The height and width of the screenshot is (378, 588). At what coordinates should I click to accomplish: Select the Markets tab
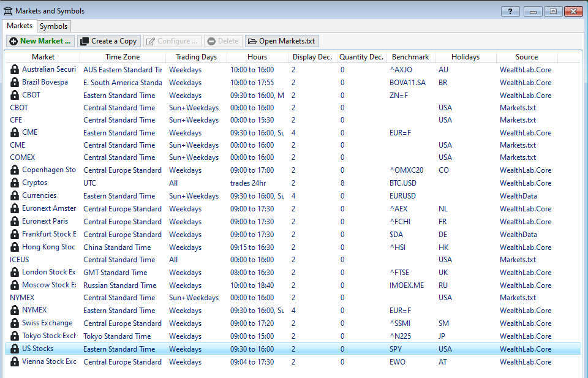pos(20,26)
